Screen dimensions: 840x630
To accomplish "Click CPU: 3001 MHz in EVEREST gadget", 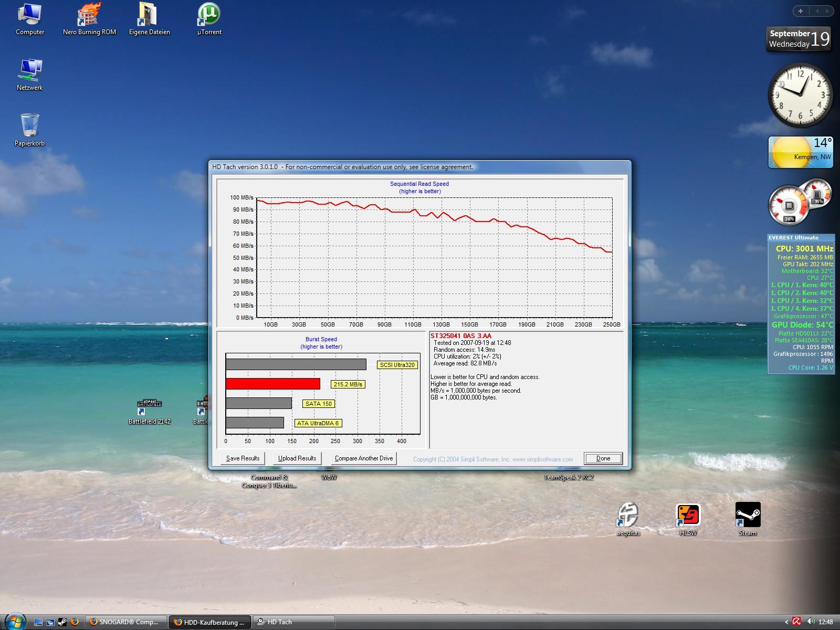I will (x=804, y=249).
